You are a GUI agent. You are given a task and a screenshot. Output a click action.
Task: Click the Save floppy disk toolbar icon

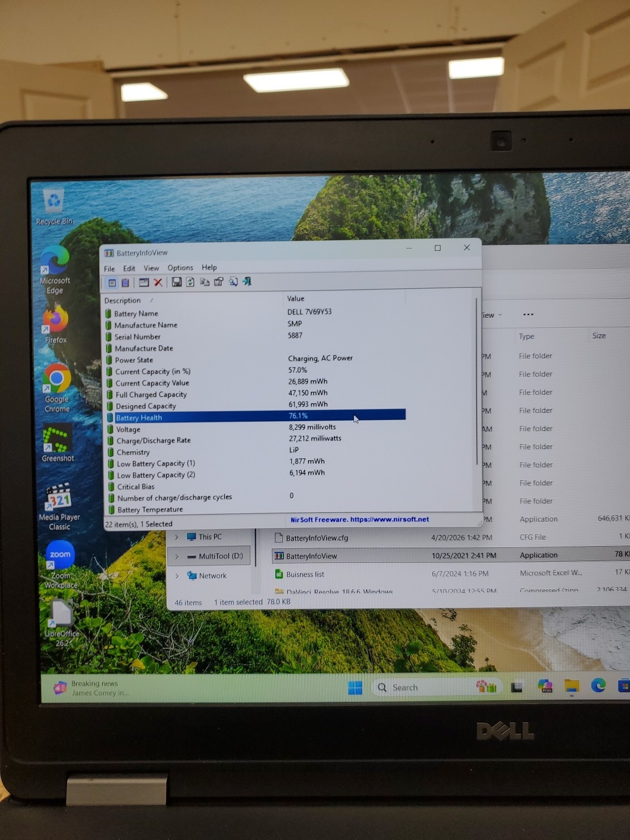(x=177, y=282)
